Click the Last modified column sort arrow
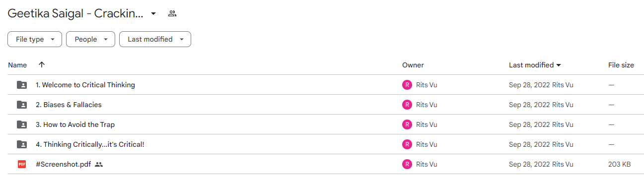644x187 pixels. pos(559,65)
